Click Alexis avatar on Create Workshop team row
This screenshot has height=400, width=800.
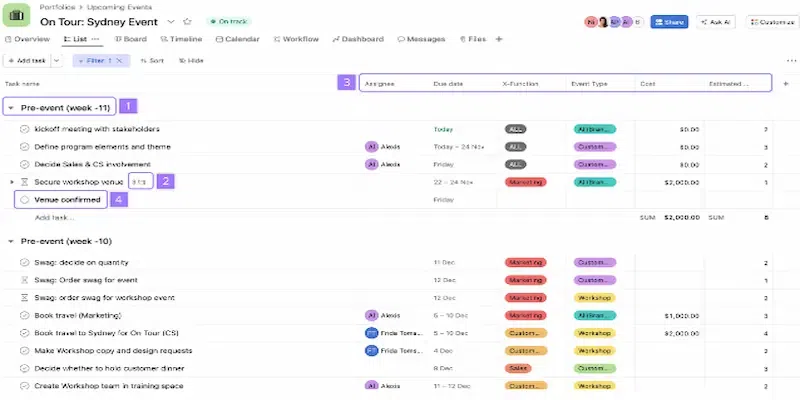pyautogui.click(x=371, y=386)
